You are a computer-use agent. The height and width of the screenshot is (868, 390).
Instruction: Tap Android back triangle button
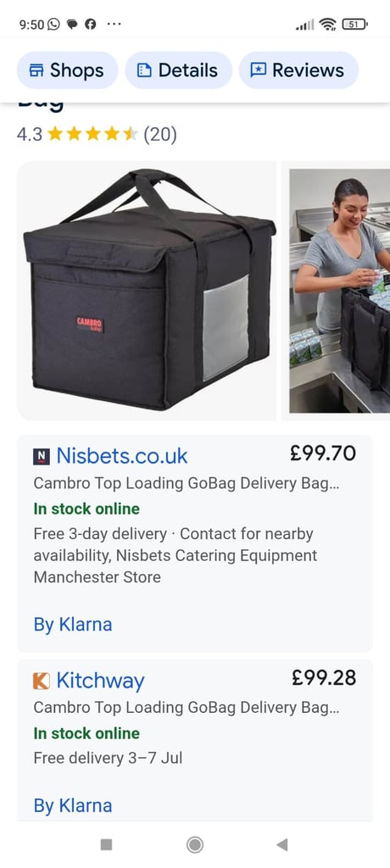pyautogui.click(x=282, y=844)
